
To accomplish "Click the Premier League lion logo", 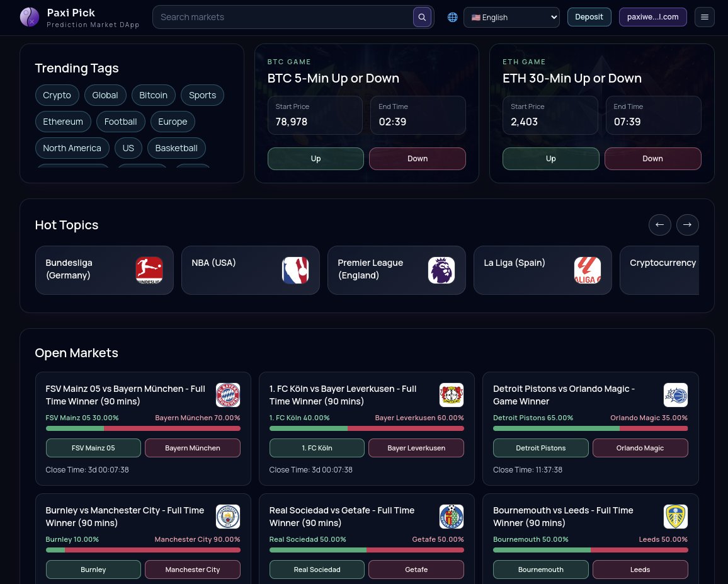I will 441,270.
